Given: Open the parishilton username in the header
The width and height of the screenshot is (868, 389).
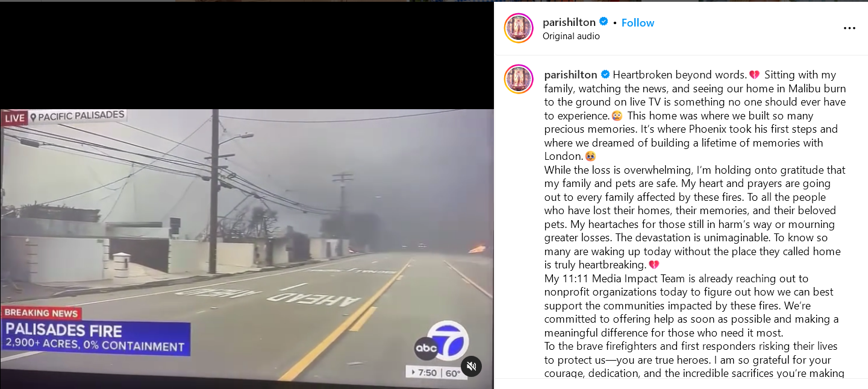Looking at the screenshot, I should (569, 22).
